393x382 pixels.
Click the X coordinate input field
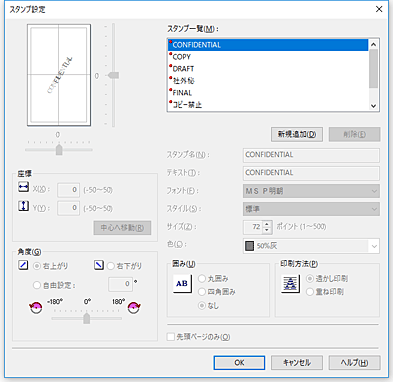(68, 190)
